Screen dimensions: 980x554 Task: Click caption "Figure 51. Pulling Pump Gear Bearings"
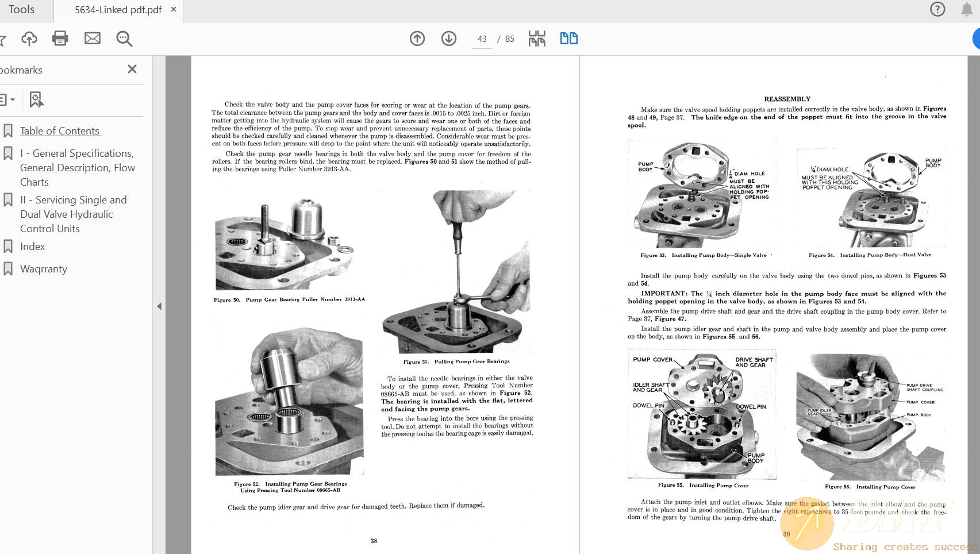tap(456, 361)
